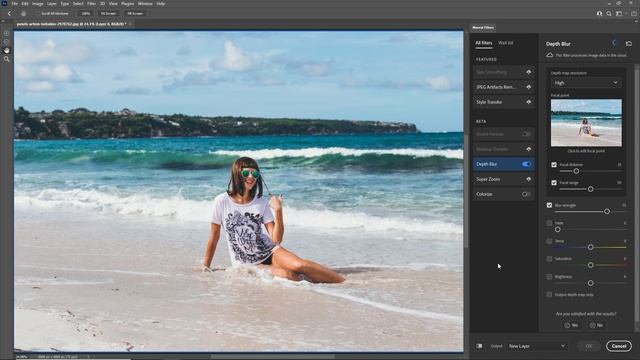Download the Super Zoom filter cloud icon

[529, 179]
